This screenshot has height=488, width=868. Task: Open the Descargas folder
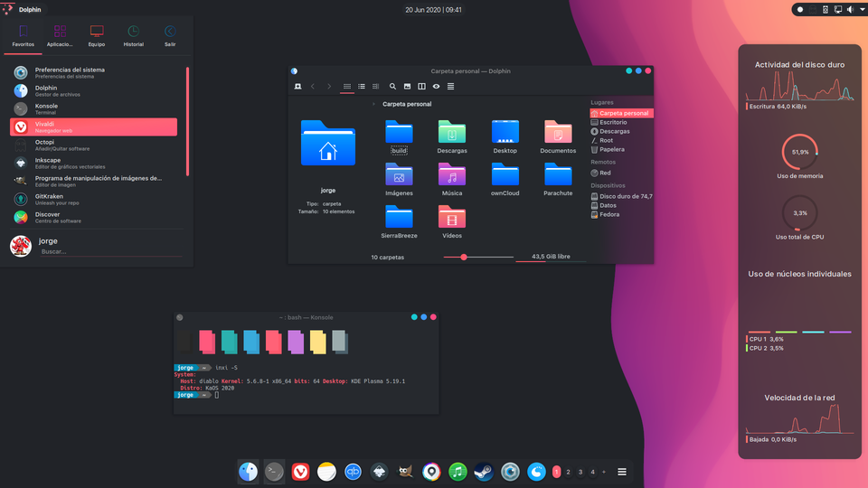point(452,134)
